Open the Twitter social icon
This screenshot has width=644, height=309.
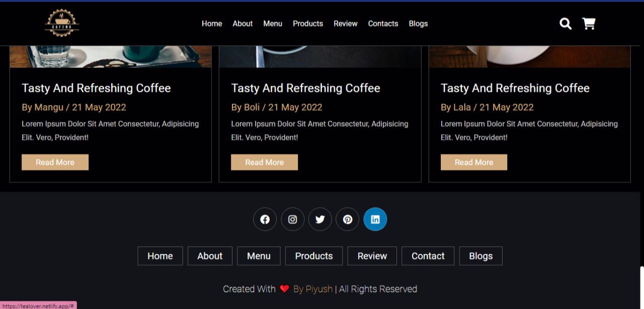[x=320, y=219]
